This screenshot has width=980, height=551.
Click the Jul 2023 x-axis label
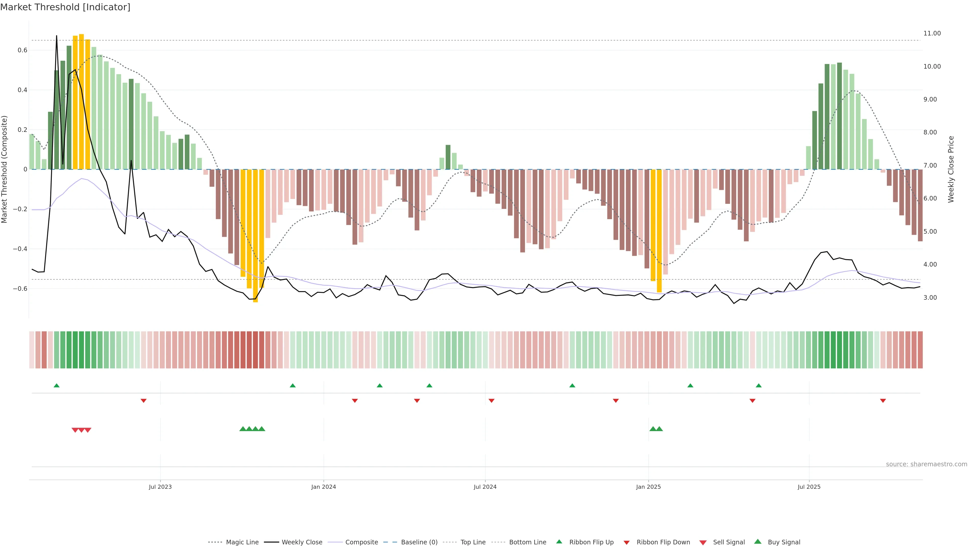(160, 487)
